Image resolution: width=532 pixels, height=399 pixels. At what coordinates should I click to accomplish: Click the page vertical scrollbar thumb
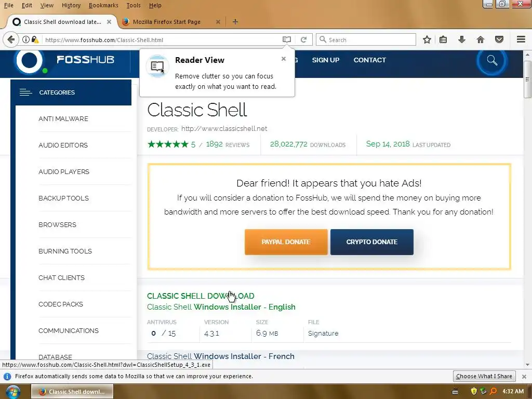click(x=527, y=79)
